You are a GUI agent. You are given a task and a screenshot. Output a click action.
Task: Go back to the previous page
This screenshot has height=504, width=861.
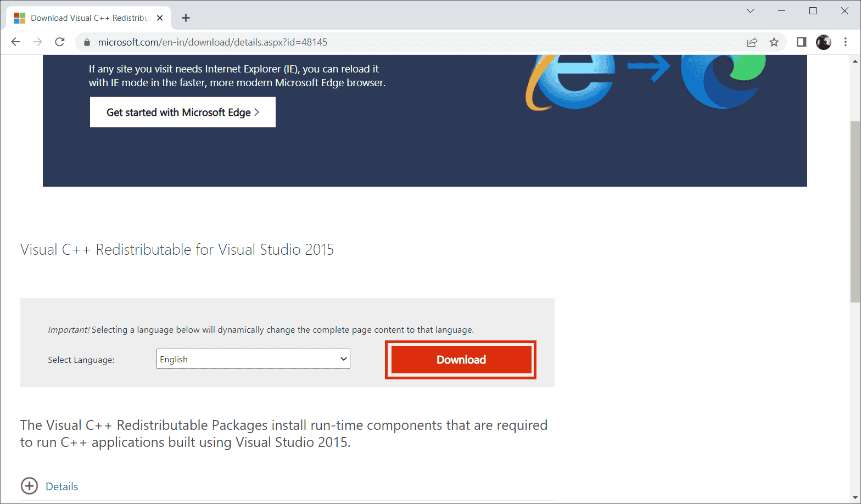[15, 42]
